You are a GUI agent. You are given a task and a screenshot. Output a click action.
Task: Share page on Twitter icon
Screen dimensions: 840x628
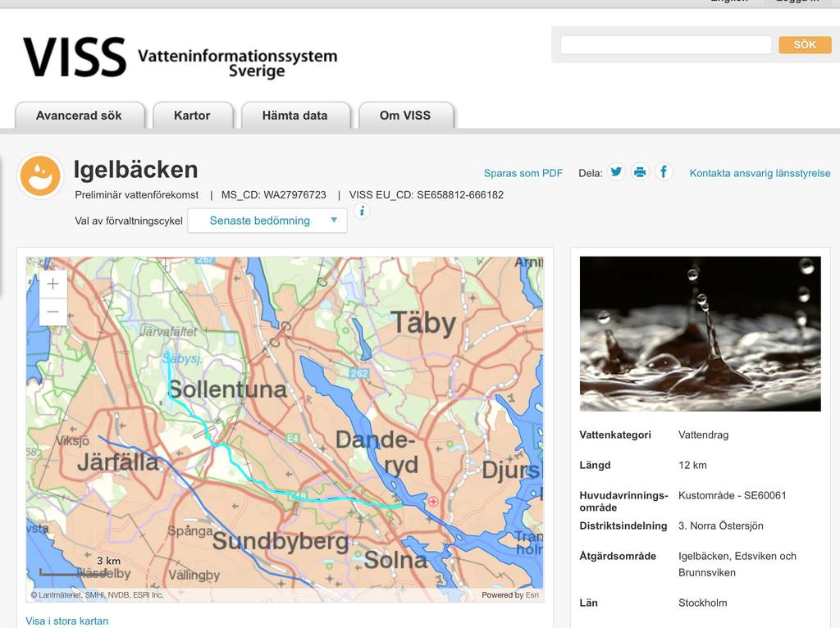coord(616,172)
